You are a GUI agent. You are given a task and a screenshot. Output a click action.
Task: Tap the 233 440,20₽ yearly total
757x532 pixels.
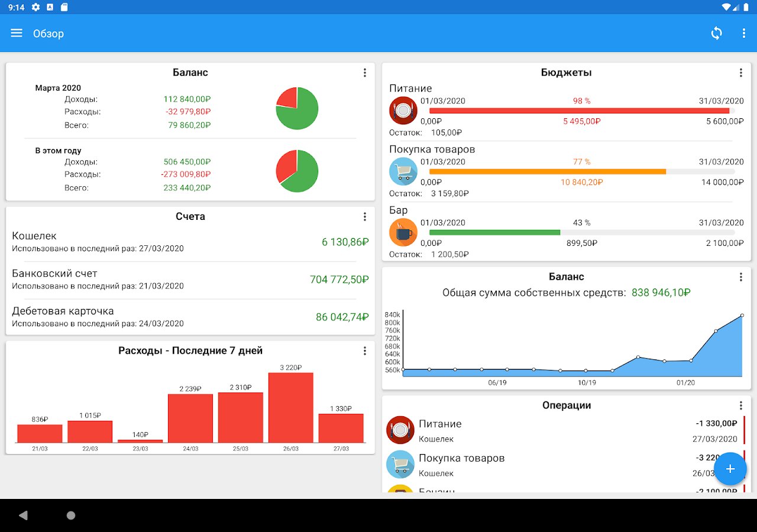(x=187, y=188)
